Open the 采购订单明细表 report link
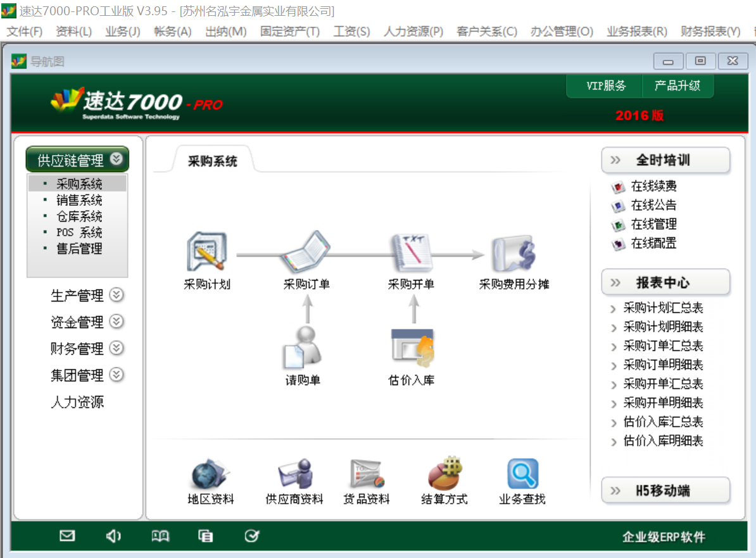This screenshot has height=558, width=756. pyautogui.click(x=663, y=365)
